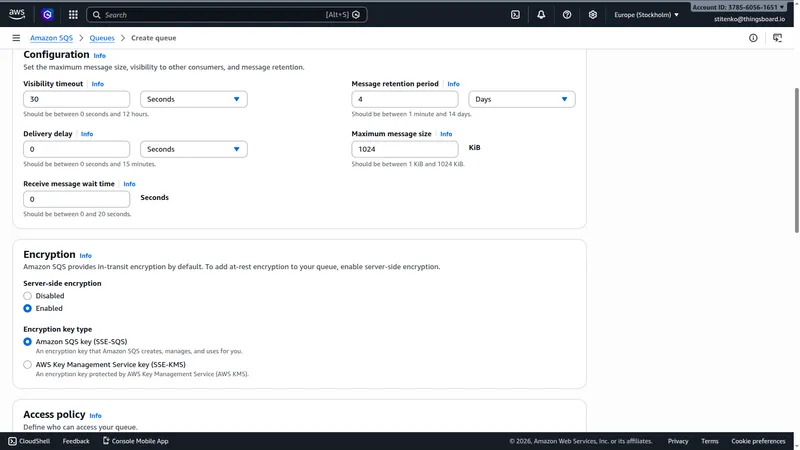Open Info link for Receive message wait time

pos(129,184)
